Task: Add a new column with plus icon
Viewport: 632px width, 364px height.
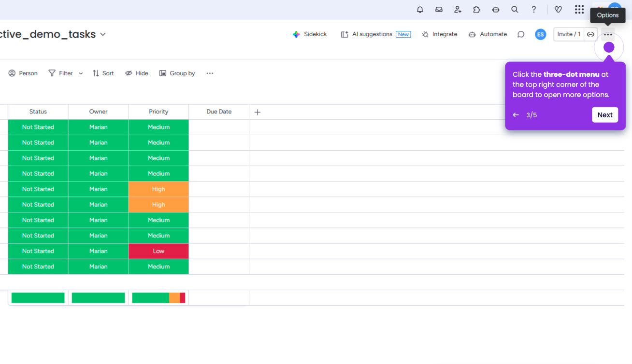Action: pos(258,112)
